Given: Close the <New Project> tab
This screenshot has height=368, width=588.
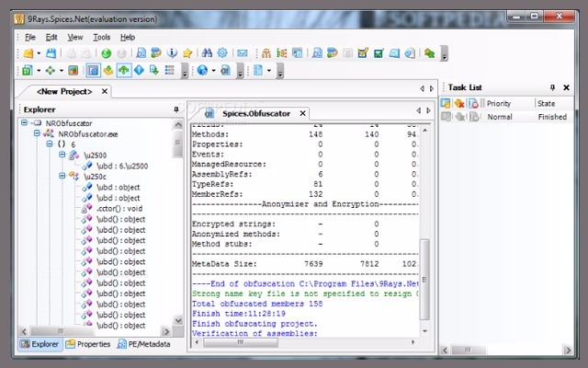Looking at the screenshot, I should [x=105, y=91].
